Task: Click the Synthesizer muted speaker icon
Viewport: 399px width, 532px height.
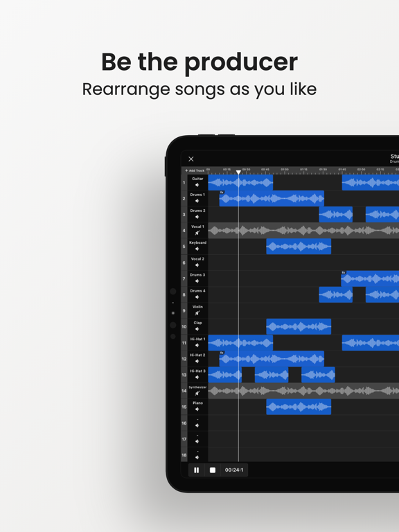Action: [197, 393]
